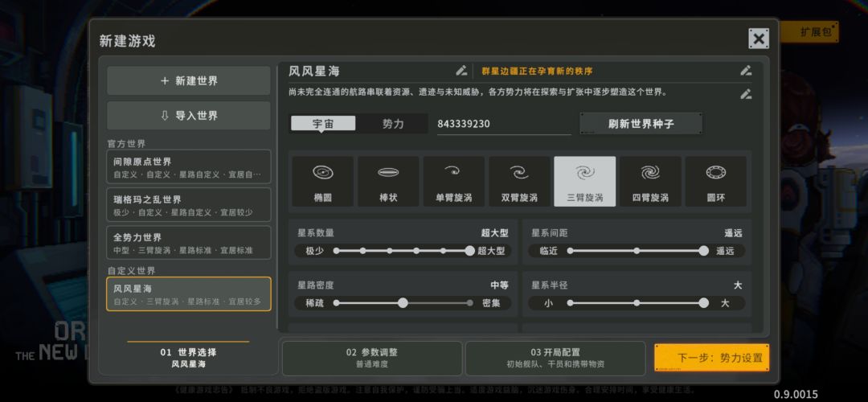Click the world title text 风风星海
This screenshot has height=402, width=868.
coord(314,71)
